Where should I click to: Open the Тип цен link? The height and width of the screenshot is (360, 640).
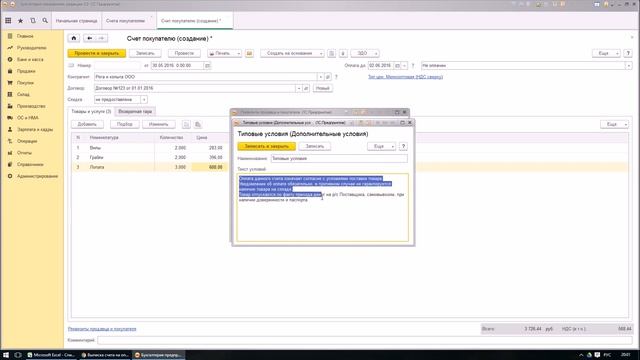[x=405, y=77]
